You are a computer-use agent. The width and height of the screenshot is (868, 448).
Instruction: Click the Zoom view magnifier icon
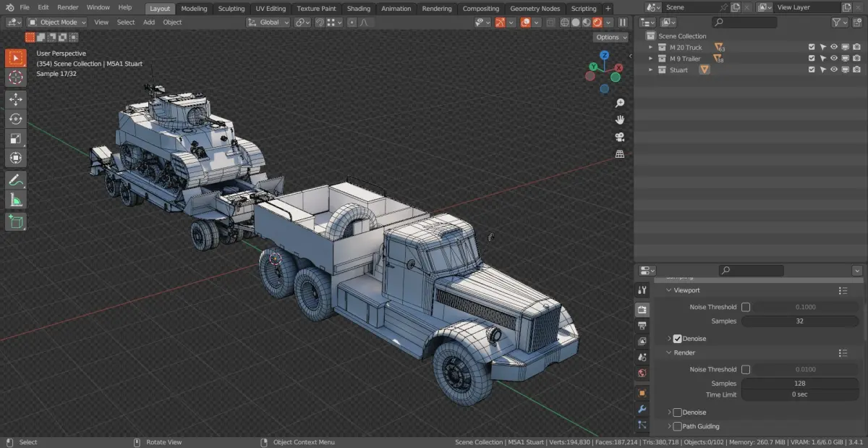click(x=620, y=103)
